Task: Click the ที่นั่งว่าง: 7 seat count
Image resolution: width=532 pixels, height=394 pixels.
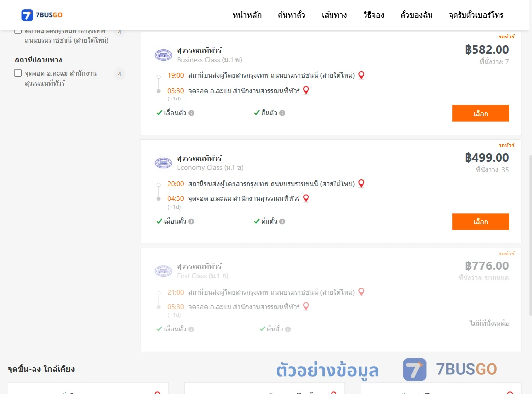Action: pos(494,62)
